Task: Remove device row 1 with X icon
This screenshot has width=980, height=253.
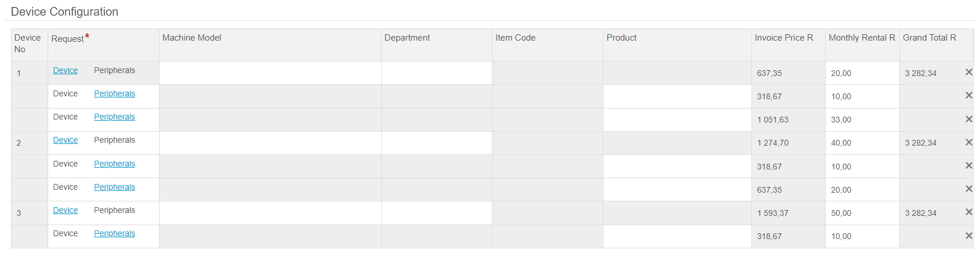Action: click(x=968, y=73)
